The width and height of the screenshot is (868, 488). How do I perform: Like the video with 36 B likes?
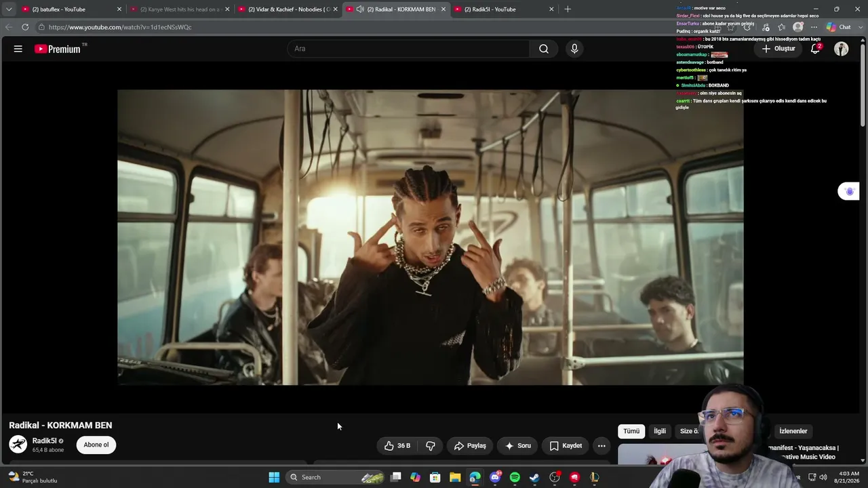[397, 446]
